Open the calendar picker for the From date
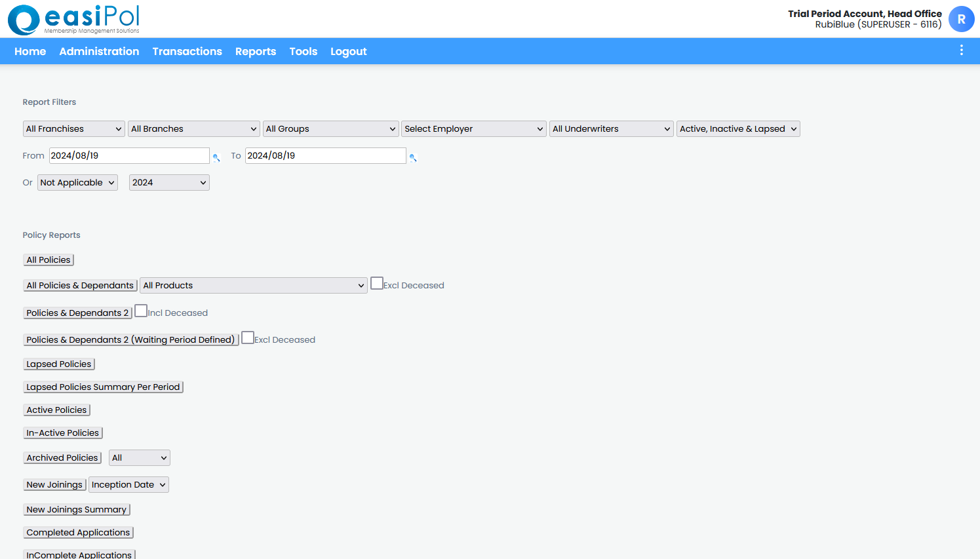This screenshot has height=559, width=980. (217, 158)
